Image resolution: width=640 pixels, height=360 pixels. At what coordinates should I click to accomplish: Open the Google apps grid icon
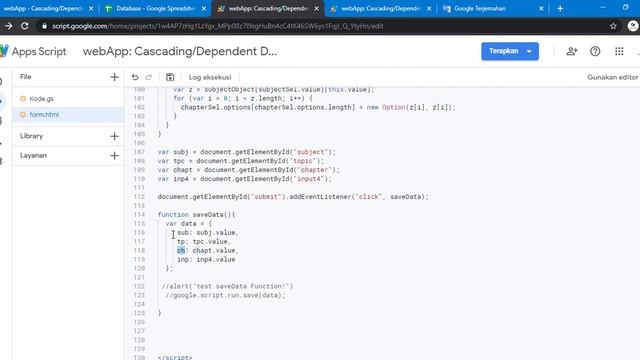619,51
